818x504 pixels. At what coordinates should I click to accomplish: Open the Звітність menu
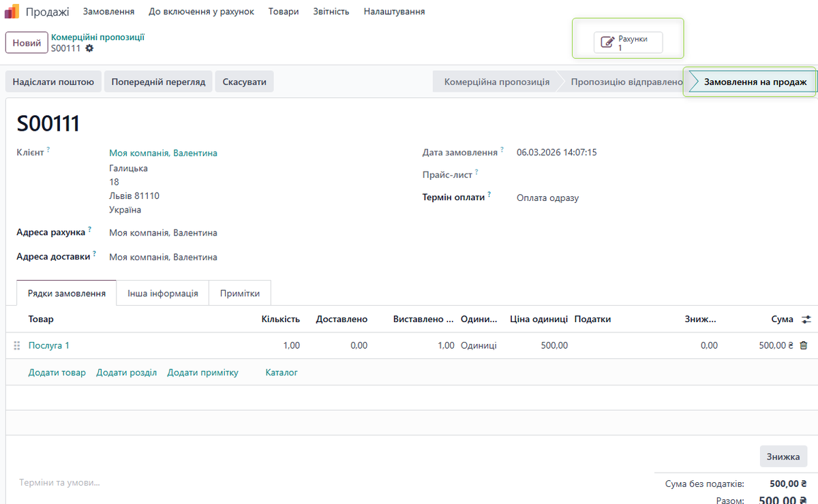(x=331, y=12)
